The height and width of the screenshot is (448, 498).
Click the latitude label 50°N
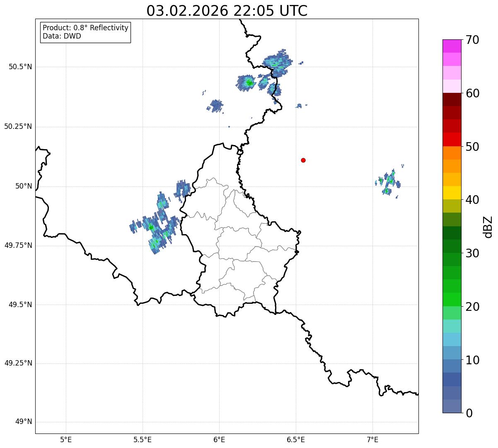click(x=24, y=186)
